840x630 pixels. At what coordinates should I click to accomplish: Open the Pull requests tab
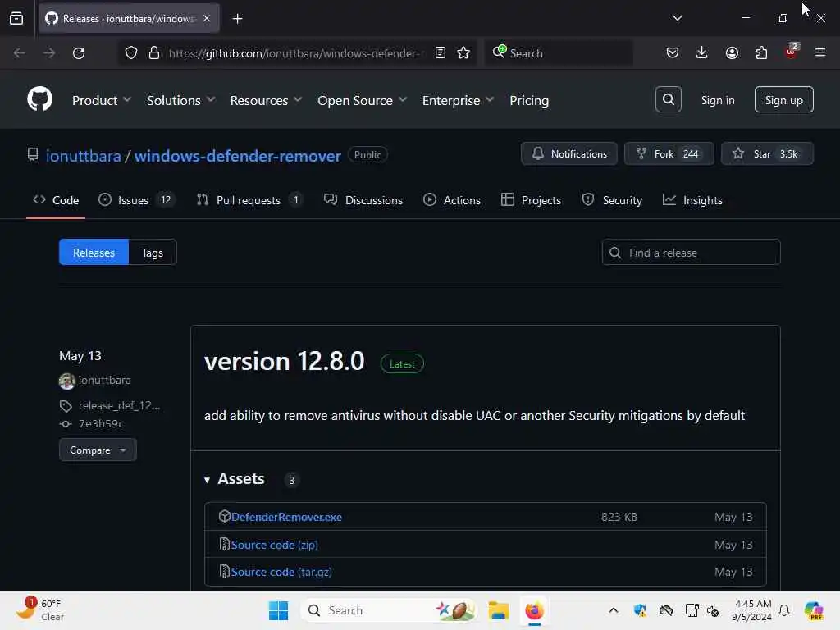(249, 200)
